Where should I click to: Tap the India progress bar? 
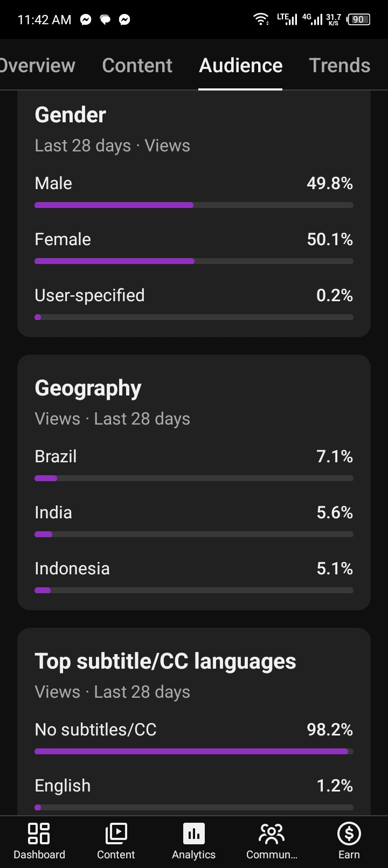tap(194, 534)
